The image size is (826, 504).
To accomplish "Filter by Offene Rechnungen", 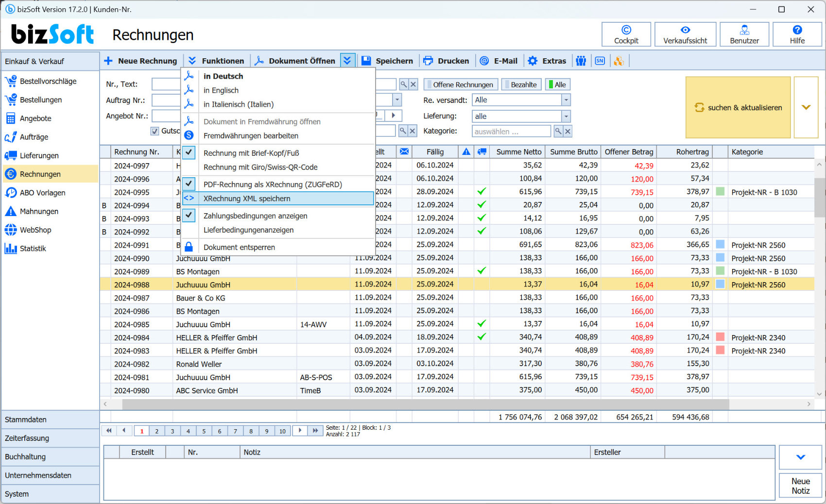I will tap(461, 84).
